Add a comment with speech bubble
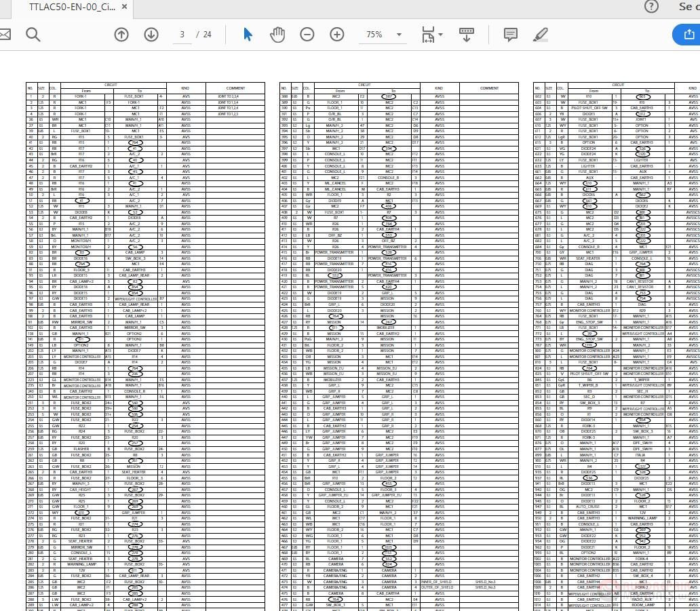 click(511, 35)
